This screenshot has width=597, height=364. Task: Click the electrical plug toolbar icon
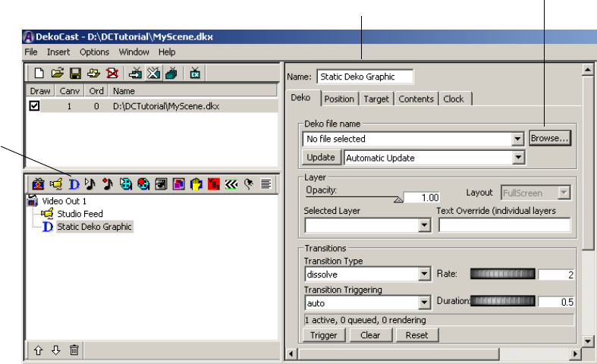[249, 184]
